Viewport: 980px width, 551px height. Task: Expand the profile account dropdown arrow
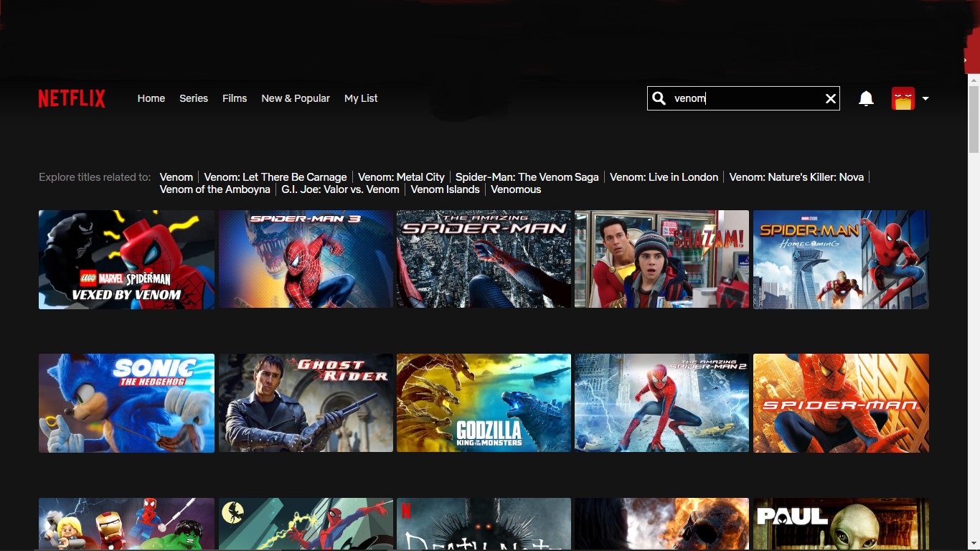coord(925,98)
